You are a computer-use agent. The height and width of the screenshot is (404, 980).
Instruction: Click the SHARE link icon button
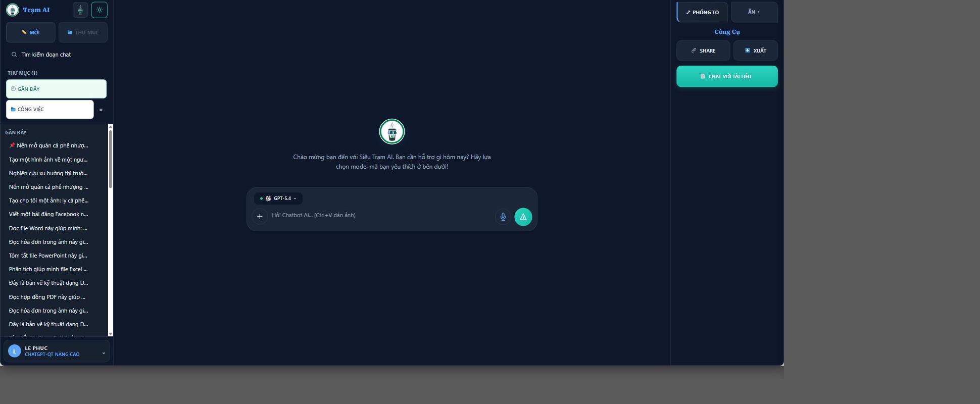703,50
